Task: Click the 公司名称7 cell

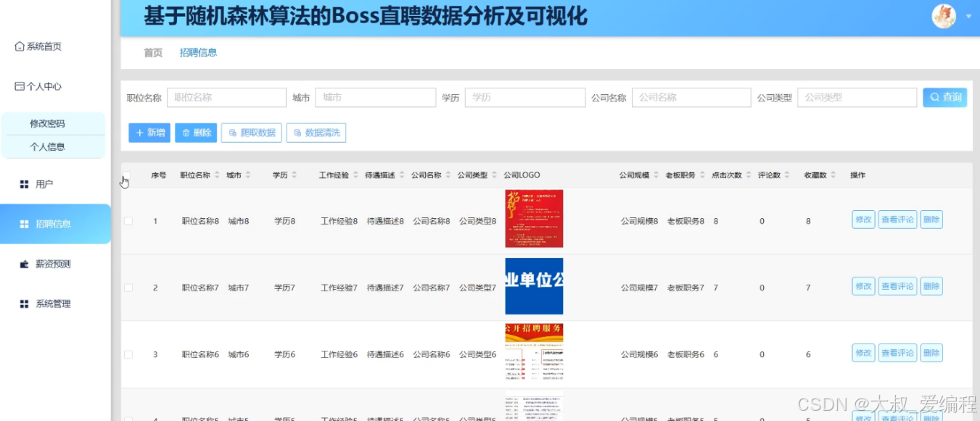Action: click(x=432, y=288)
